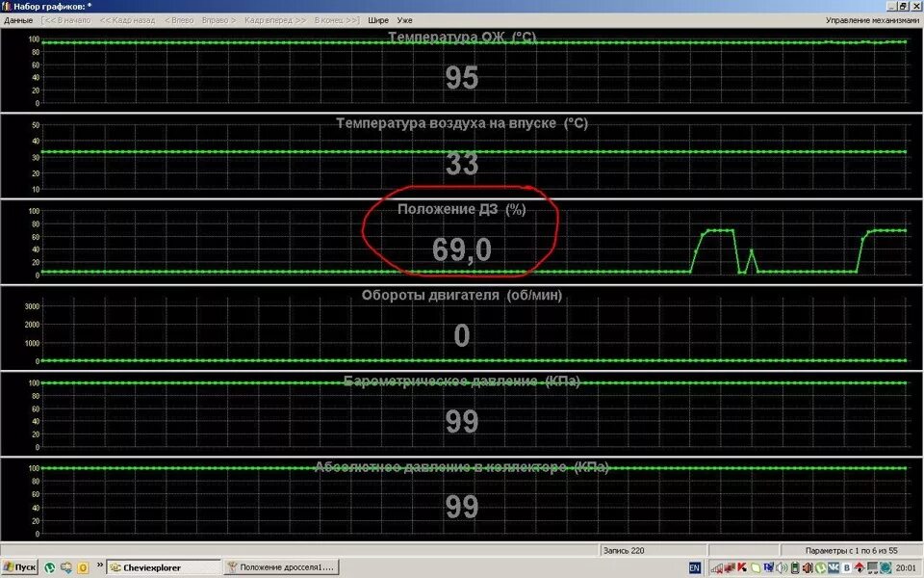Click the red network computers tray icon
This screenshot has height=578, width=924.
pos(730,568)
